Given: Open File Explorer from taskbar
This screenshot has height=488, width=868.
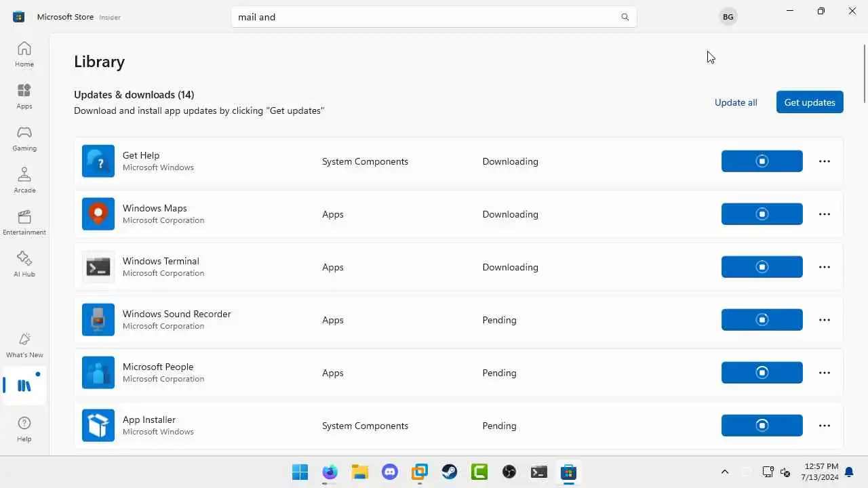Looking at the screenshot, I should coord(359,472).
